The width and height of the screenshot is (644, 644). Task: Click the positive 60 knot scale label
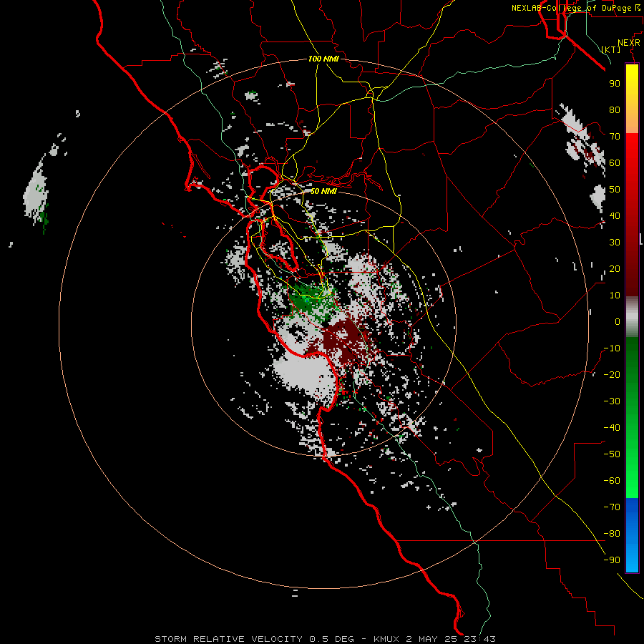tap(615, 162)
